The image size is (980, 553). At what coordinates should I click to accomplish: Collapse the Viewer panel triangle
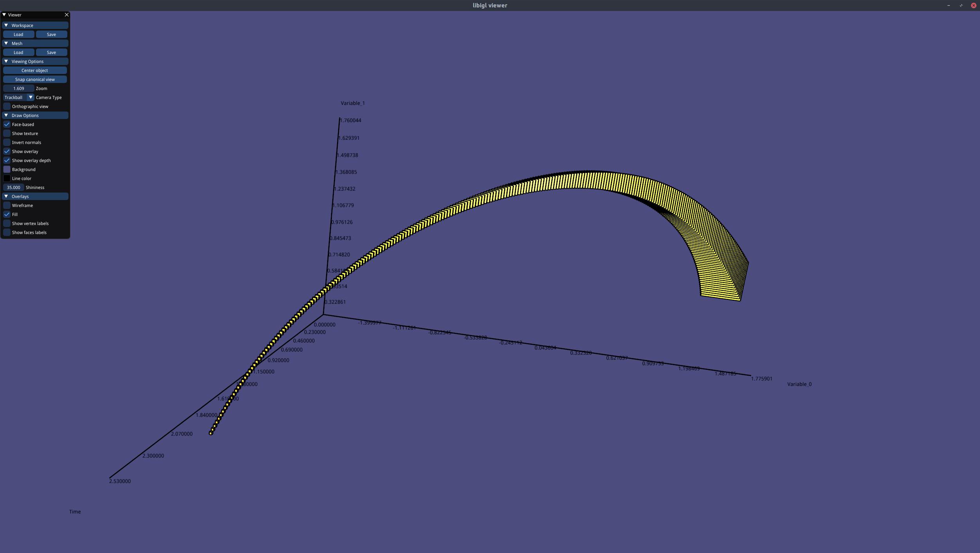coord(4,15)
